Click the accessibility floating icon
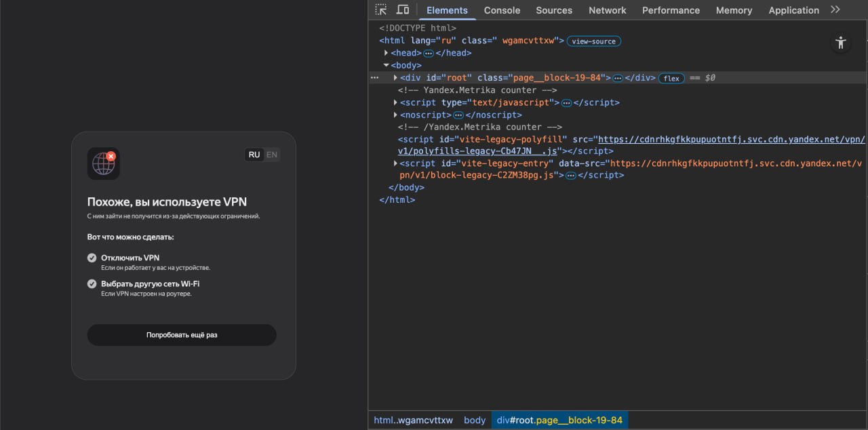 pos(841,43)
